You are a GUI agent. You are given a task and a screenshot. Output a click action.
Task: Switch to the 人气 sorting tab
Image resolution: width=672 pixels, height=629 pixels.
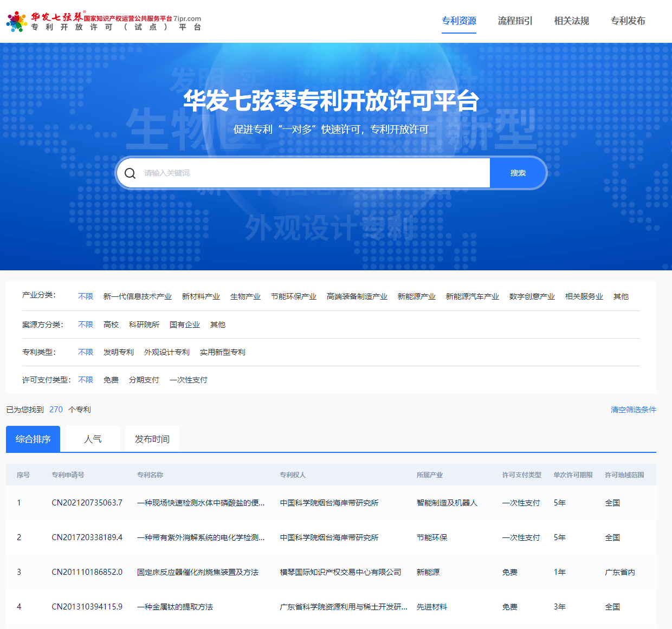coord(93,439)
